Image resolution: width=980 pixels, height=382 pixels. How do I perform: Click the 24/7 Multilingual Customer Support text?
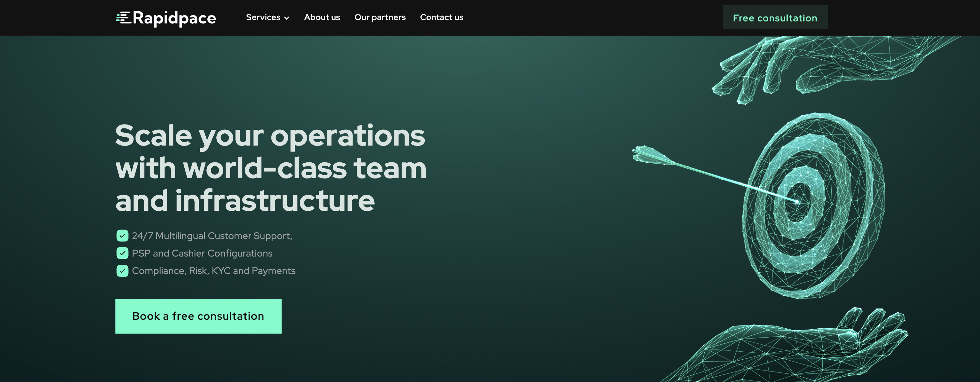click(212, 236)
